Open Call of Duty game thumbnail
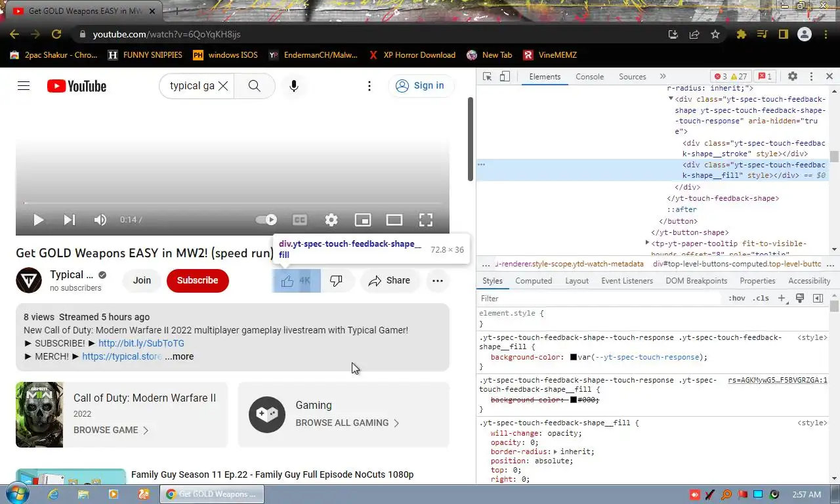 click(39, 415)
